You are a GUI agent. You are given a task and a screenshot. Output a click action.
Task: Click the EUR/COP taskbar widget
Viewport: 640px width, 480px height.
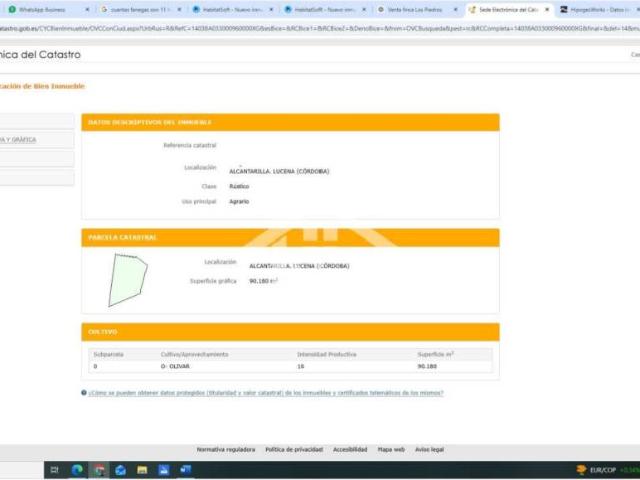(607, 470)
